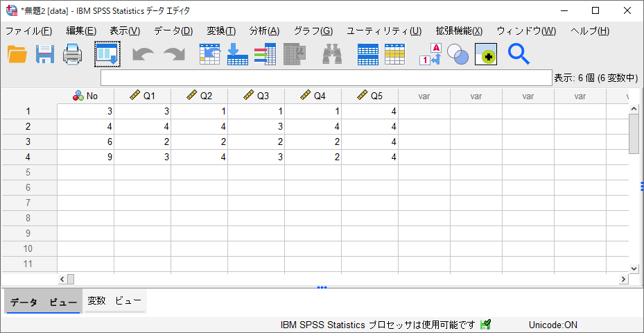Open the 編集(E) menu
Screen dimensions: 644x333
[x=81, y=31]
